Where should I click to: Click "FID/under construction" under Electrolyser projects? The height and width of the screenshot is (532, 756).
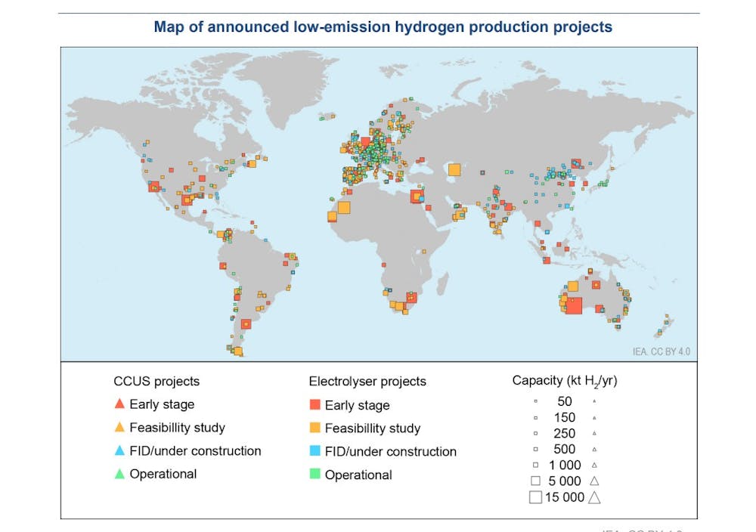tap(391, 452)
